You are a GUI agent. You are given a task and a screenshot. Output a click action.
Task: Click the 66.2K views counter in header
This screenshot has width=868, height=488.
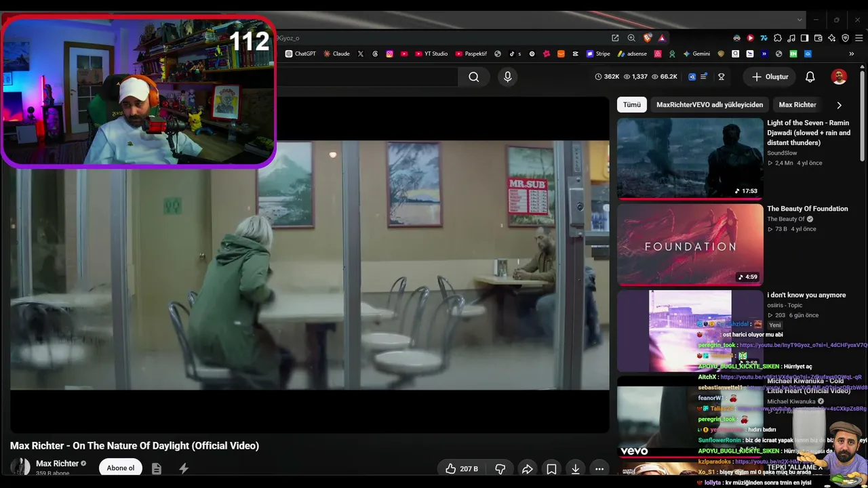coord(664,77)
